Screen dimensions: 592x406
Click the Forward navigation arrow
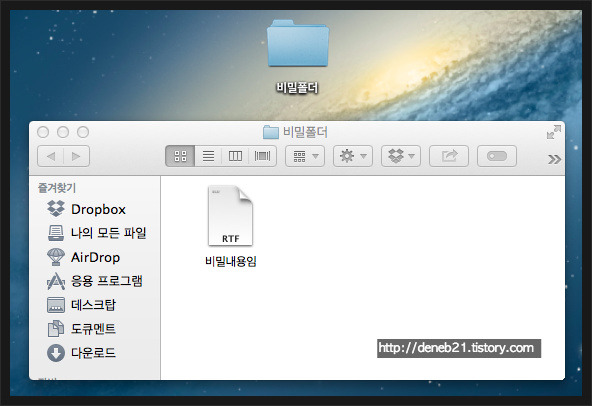click(x=76, y=156)
